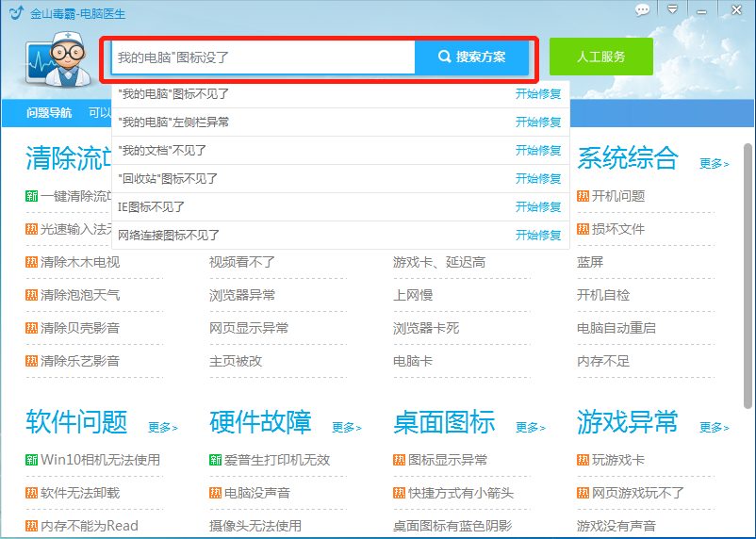Viewport: 756px width, 539px height.
Task: Open the 开机自检 item
Action: [x=603, y=295]
